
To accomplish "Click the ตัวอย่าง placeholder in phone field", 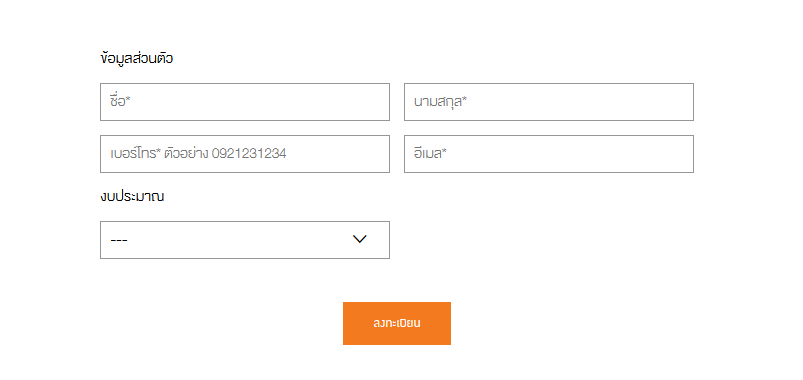I will (186, 153).
